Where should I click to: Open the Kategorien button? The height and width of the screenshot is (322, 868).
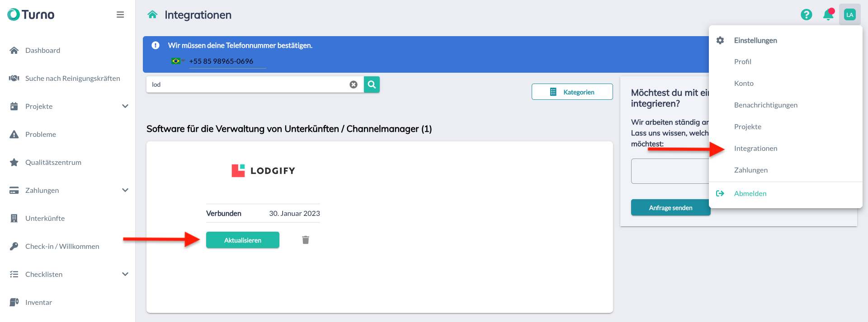pos(572,92)
